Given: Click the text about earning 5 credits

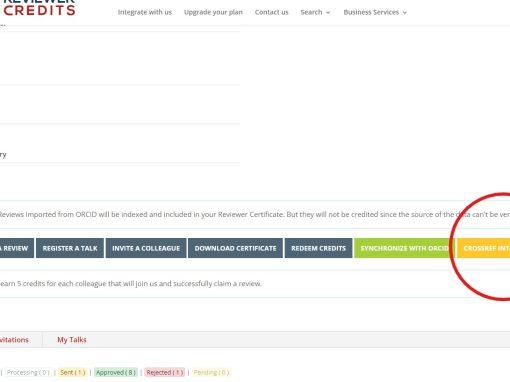Looking at the screenshot, I should tap(131, 284).
